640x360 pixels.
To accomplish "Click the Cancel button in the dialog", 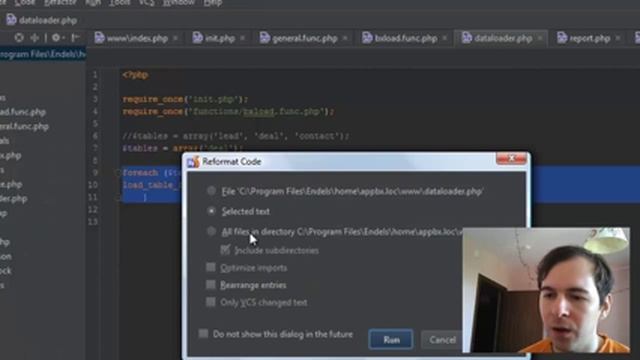I will (x=442, y=340).
